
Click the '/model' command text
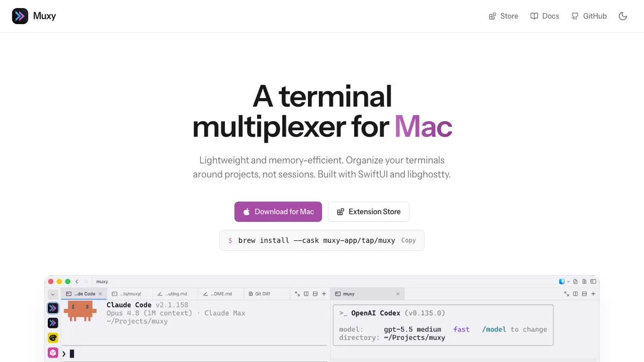point(494,329)
